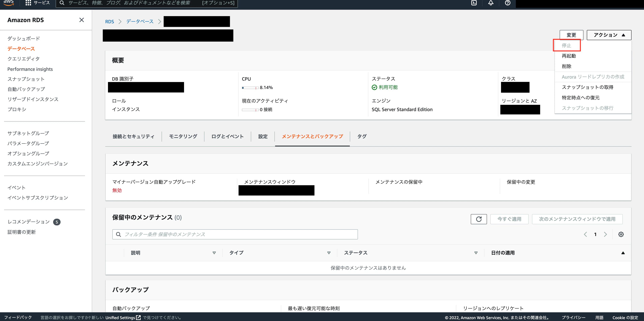Refresh the pending maintenance list

pyautogui.click(x=479, y=219)
